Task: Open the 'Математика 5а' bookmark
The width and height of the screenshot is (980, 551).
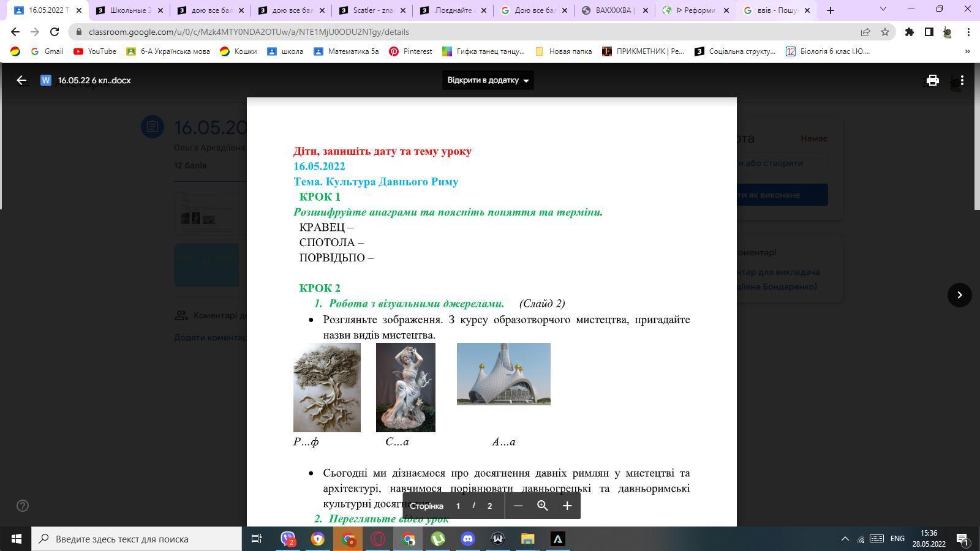Action: pos(346,51)
